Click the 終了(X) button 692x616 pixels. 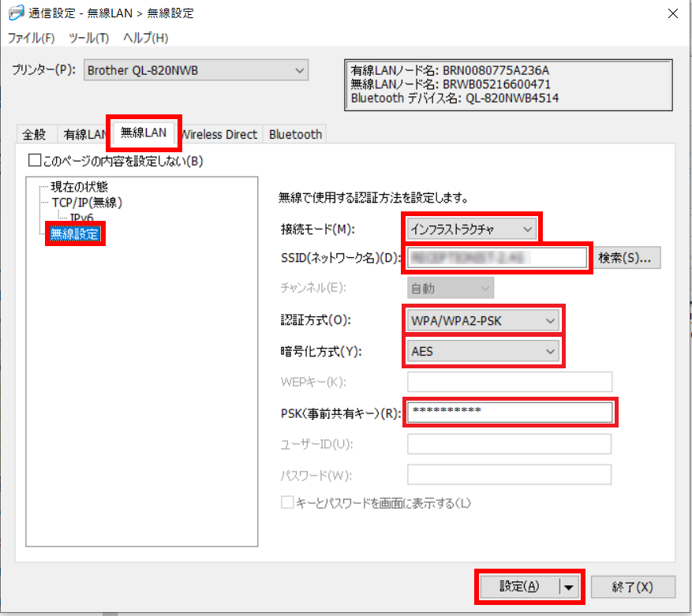tap(633, 587)
